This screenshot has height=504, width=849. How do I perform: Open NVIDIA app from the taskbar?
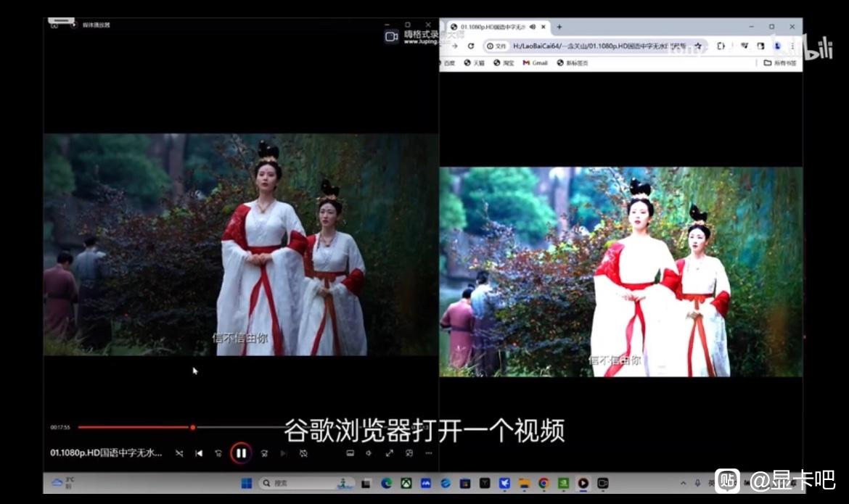tap(563, 484)
